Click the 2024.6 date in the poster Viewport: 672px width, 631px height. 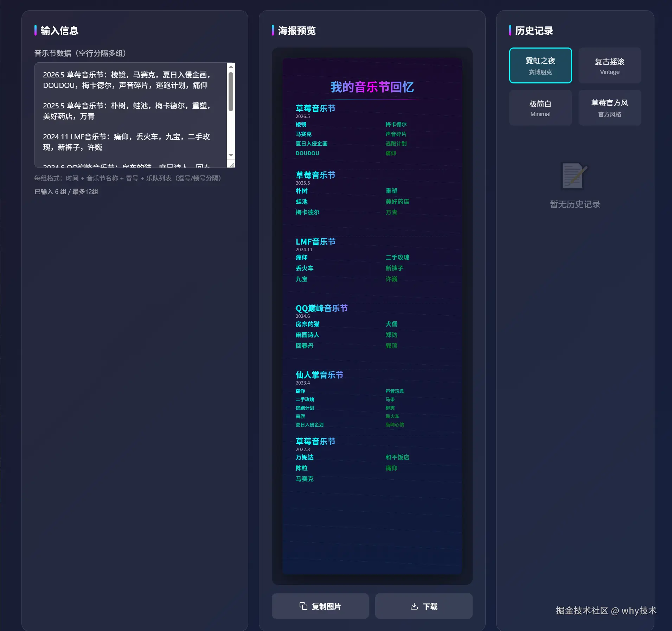point(303,316)
